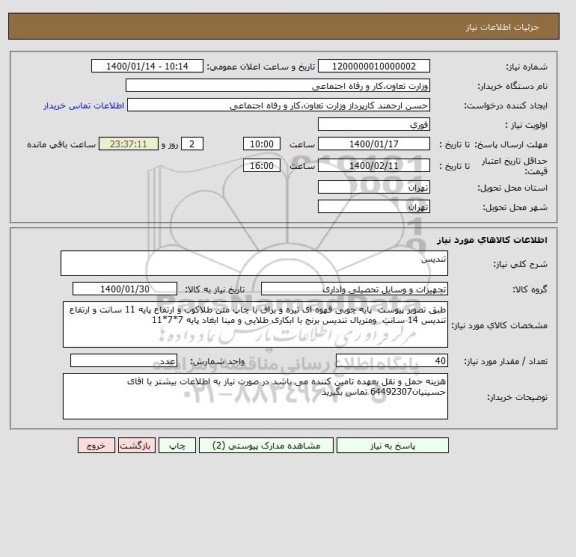
Task: Click the توضیحات خریدار label
Action: (x=517, y=397)
